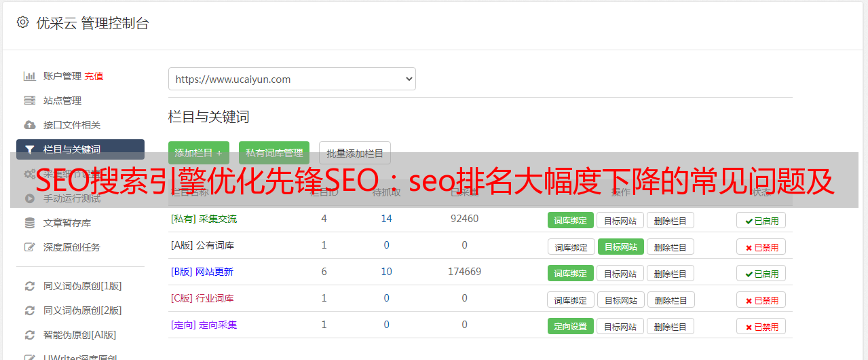Click the 添加栏目 + button

click(x=199, y=153)
